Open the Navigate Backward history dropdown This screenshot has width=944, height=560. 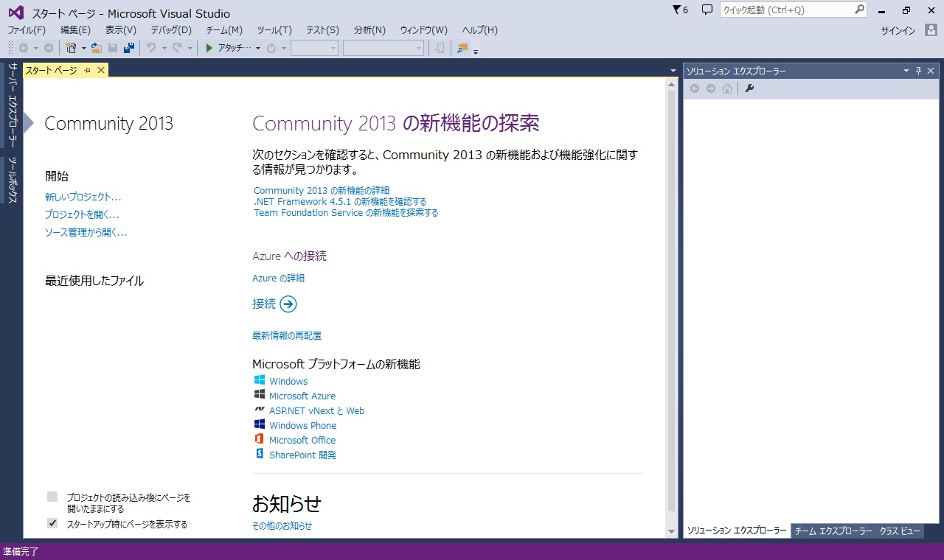click(35, 48)
